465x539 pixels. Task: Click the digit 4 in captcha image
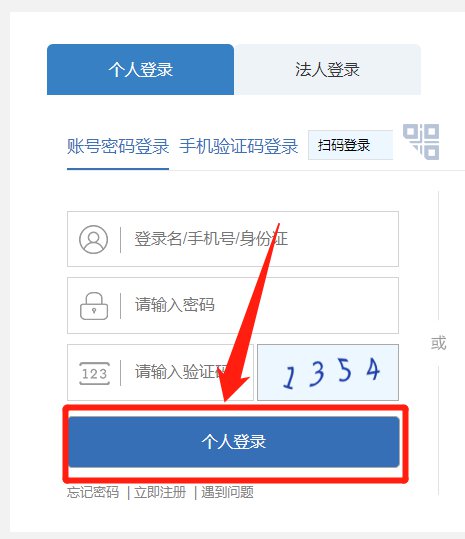[373, 369]
